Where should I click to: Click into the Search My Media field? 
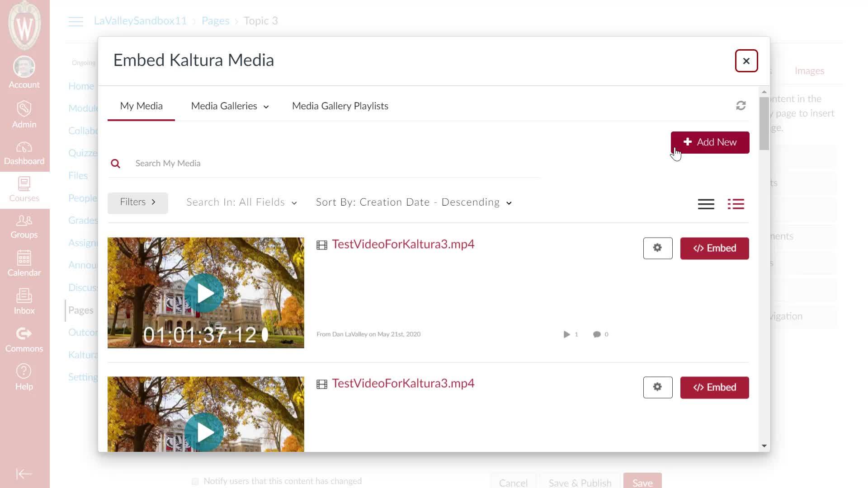(x=335, y=164)
